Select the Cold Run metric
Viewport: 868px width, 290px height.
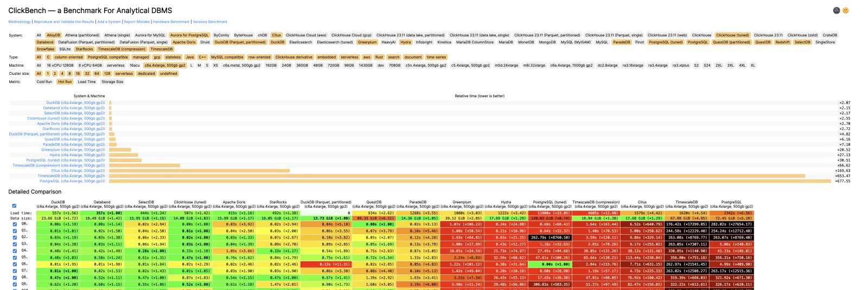(x=44, y=82)
